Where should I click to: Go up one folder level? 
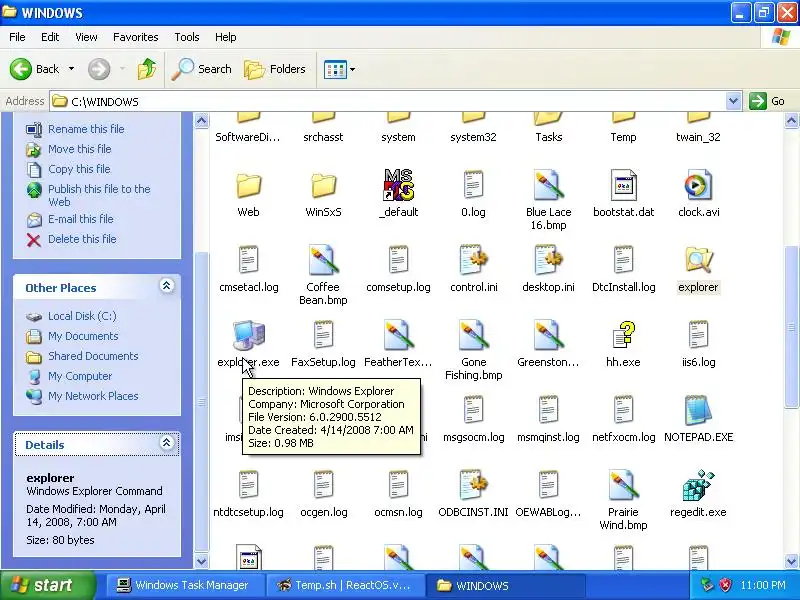click(147, 69)
